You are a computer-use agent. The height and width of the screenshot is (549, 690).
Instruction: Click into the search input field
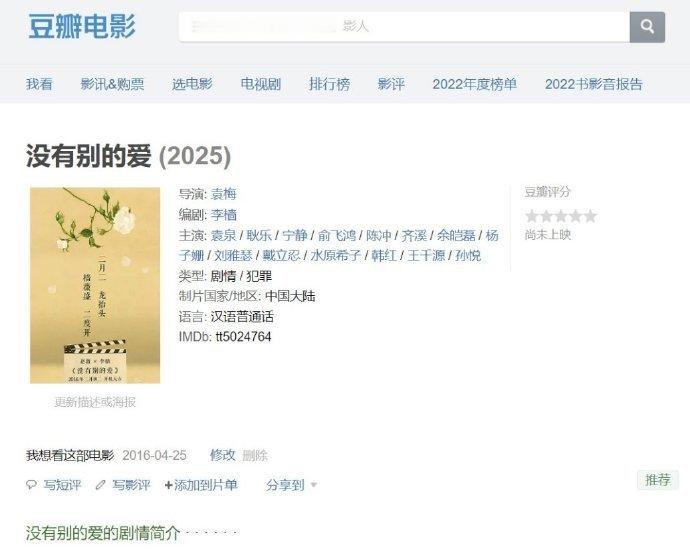point(404,27)
